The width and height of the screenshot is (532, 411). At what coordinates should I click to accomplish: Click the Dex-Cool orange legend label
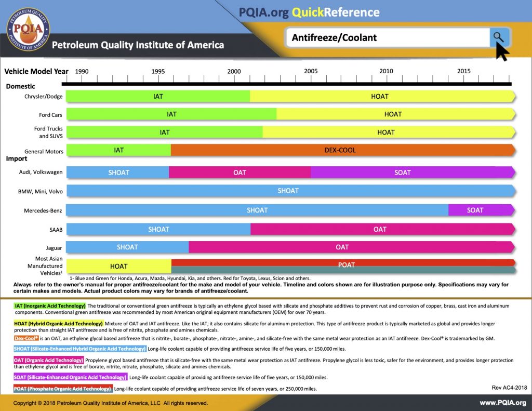tap(26, 338)
